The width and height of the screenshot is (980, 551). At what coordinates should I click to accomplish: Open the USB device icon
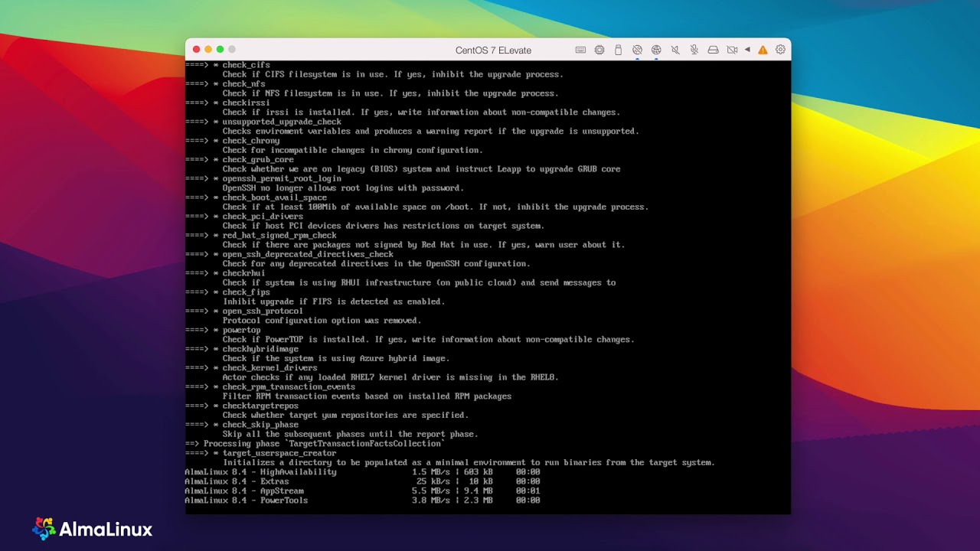click(618, 50)
